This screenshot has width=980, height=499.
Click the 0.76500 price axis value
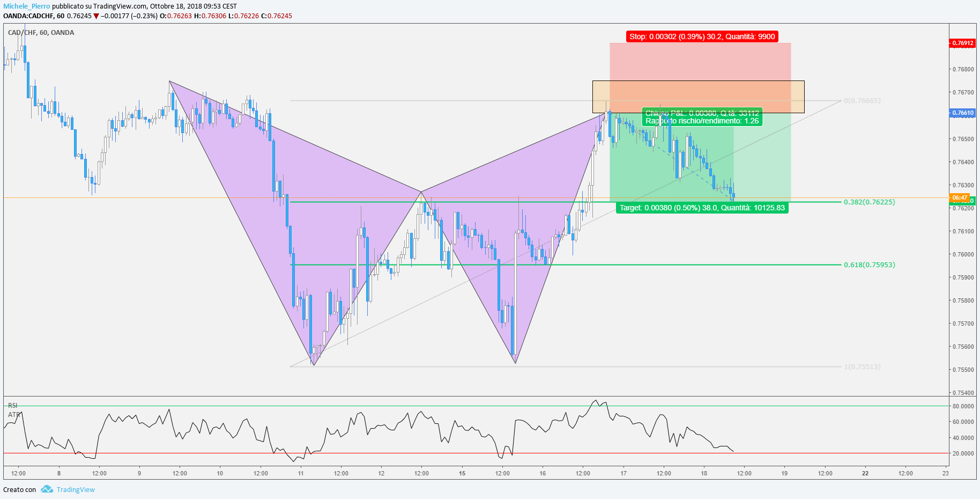tap(963, 139)
